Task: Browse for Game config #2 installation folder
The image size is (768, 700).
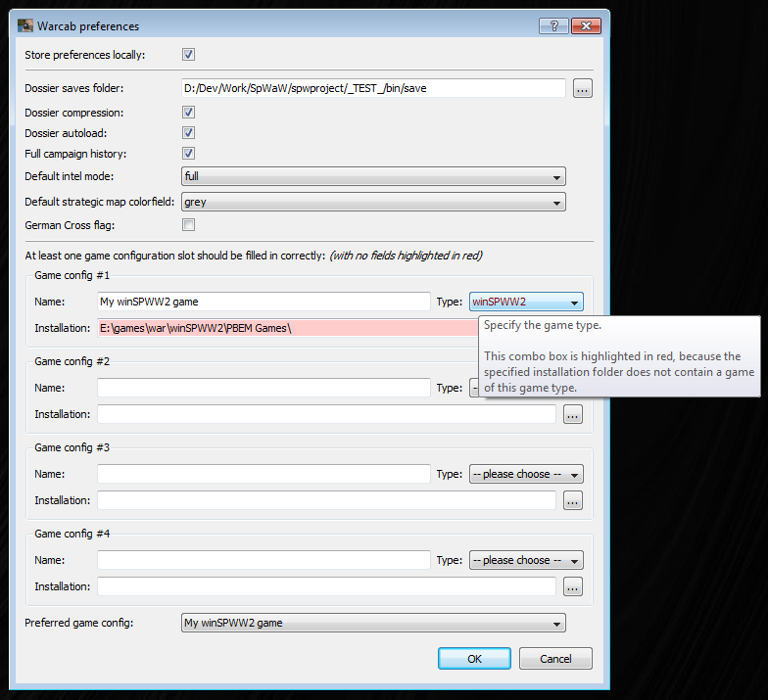Action: (x=573, y=414)
